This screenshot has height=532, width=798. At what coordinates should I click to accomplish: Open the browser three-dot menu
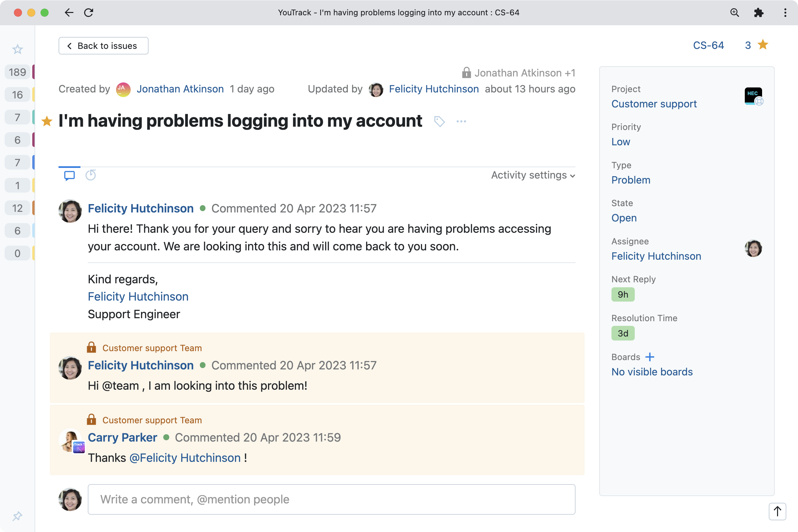tap(785, 13)
